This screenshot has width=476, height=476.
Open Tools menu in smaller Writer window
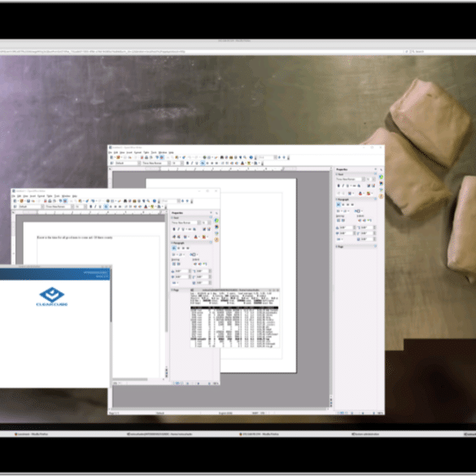tap(57, 196)
